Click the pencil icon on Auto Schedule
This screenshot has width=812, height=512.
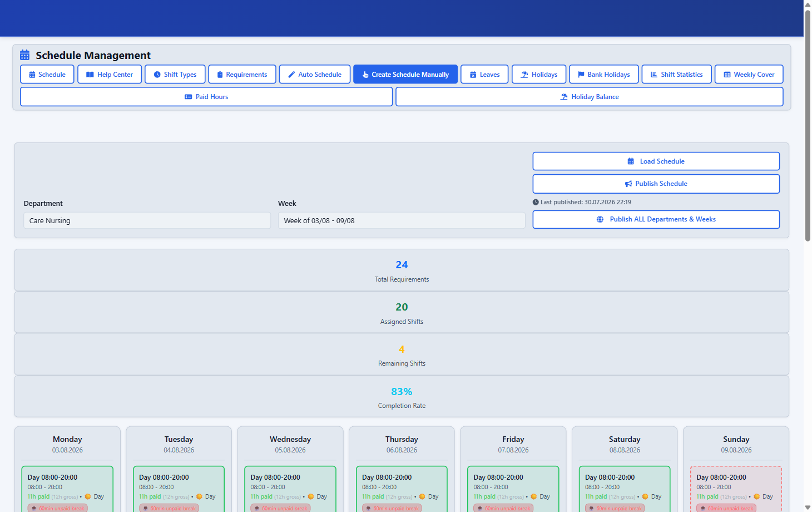[291, 75]
